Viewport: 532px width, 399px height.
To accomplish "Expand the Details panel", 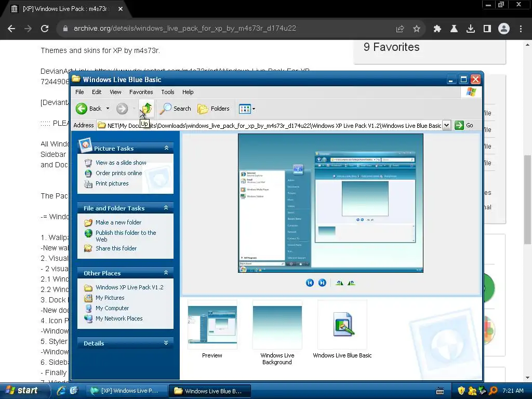I will (x=166, y=343).
